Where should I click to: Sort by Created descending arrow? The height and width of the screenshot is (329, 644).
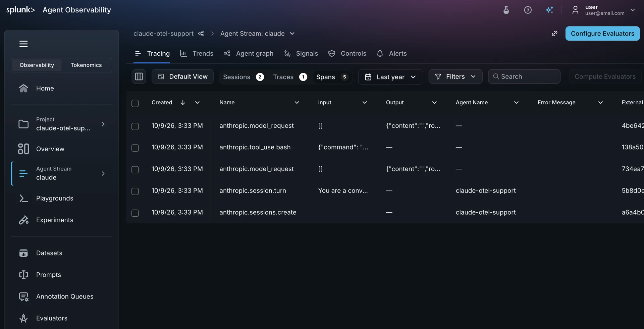coord(183,103)
